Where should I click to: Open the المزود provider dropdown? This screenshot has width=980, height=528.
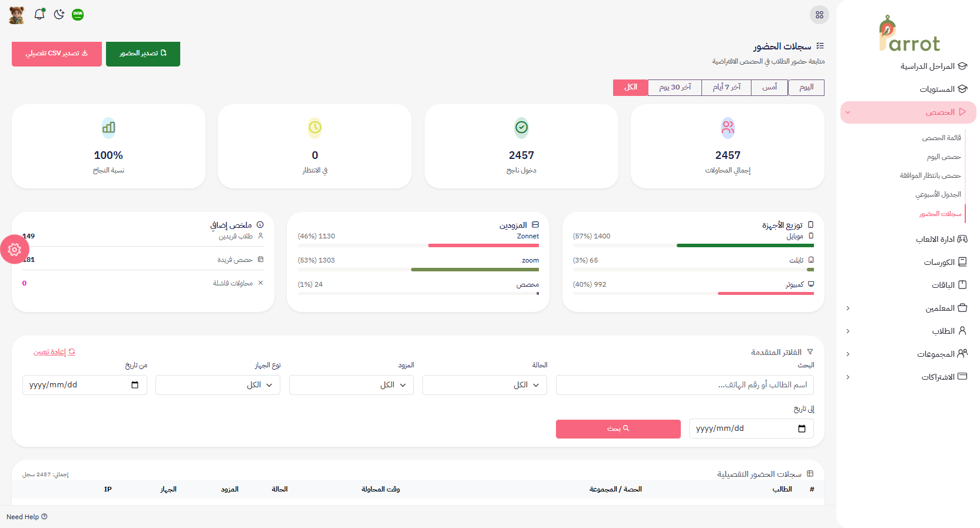tap(351, 385)
